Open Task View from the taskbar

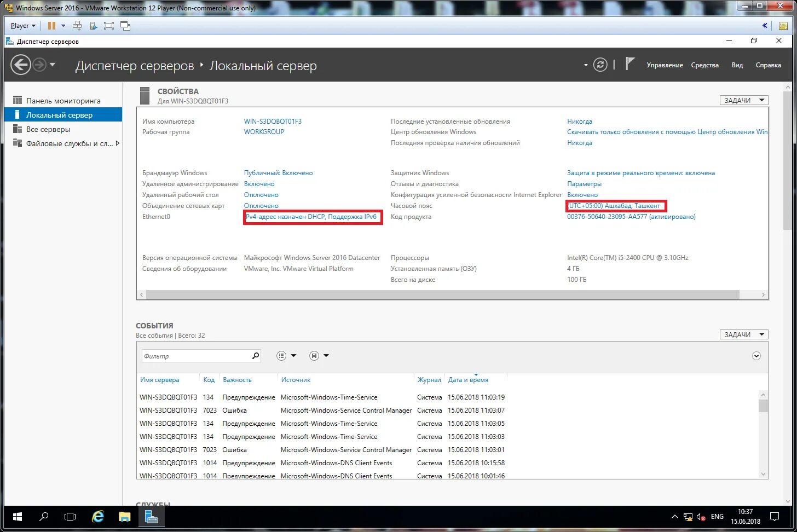coord(70,517)
